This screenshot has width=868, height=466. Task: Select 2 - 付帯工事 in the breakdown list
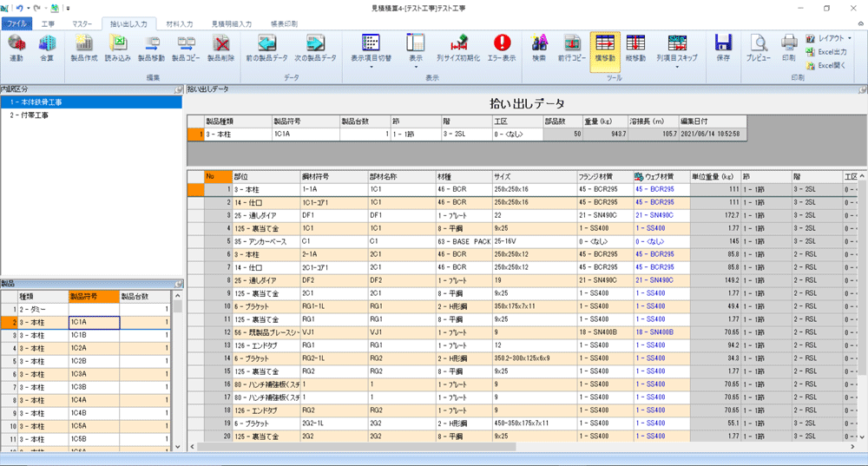pyautogui.click(x=30, y=115)
